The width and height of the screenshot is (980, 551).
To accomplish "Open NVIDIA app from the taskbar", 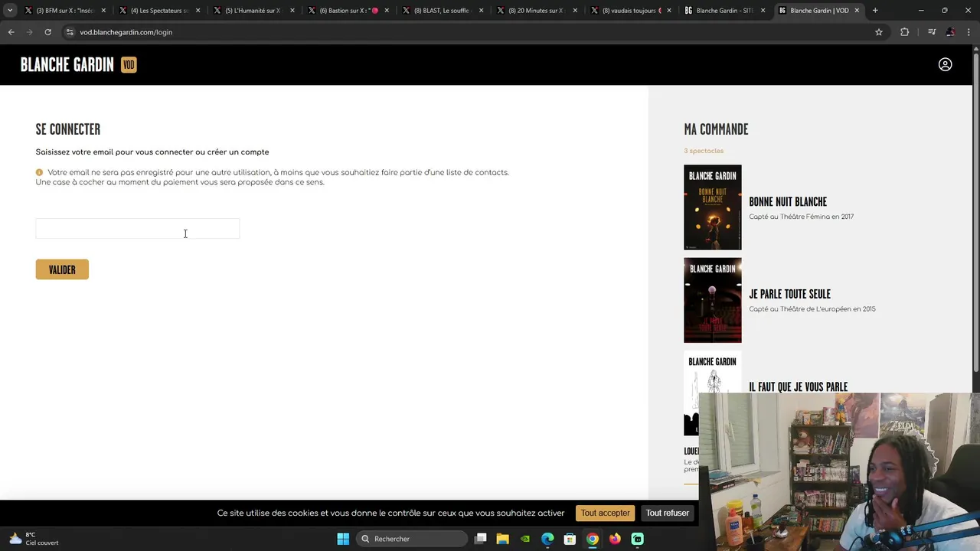I will click(x=525, y=539).
